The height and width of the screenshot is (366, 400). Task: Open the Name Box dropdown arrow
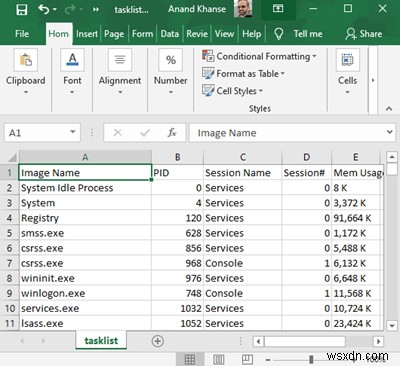tap(73, 132)
